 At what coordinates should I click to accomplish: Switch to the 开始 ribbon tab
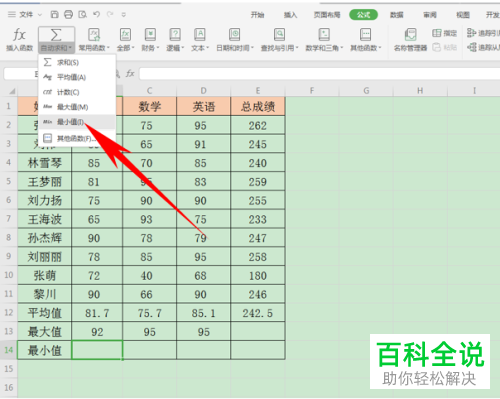[257, 15]
